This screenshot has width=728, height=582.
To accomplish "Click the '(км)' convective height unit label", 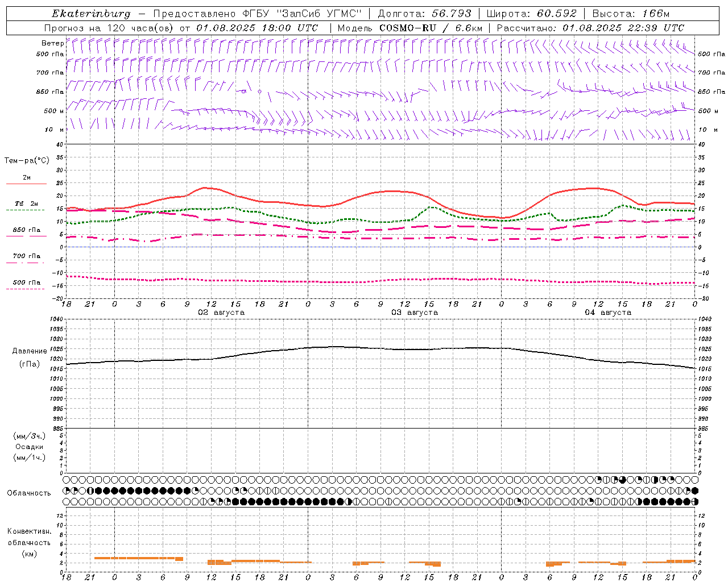I will [x=30, y=554].
